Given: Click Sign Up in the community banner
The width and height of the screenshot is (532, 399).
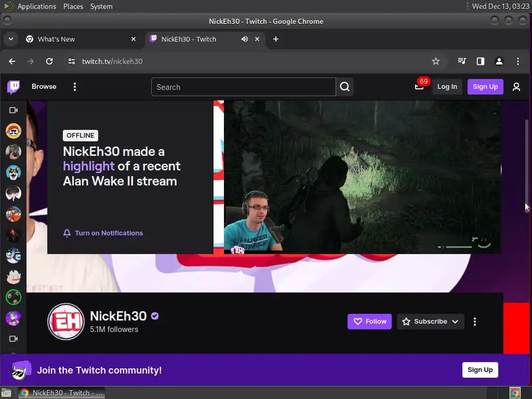Looking at the screenshot, I should point(480,370).
